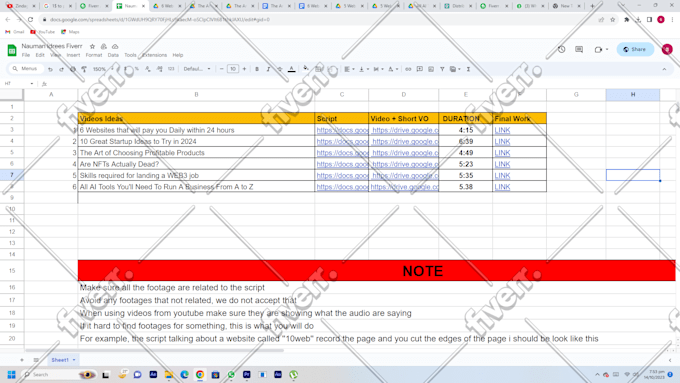This screenshot has width=680, height=383.
Task: Open the Format menu
Action: pyautogui.click(x=94, y=55)
